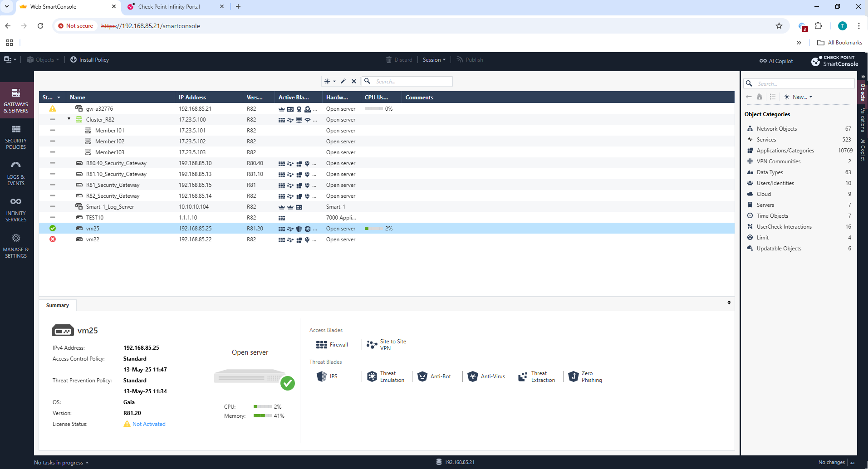Launch AI Copilot
Screen dimensions: 868x469
(x=776, y=60)
